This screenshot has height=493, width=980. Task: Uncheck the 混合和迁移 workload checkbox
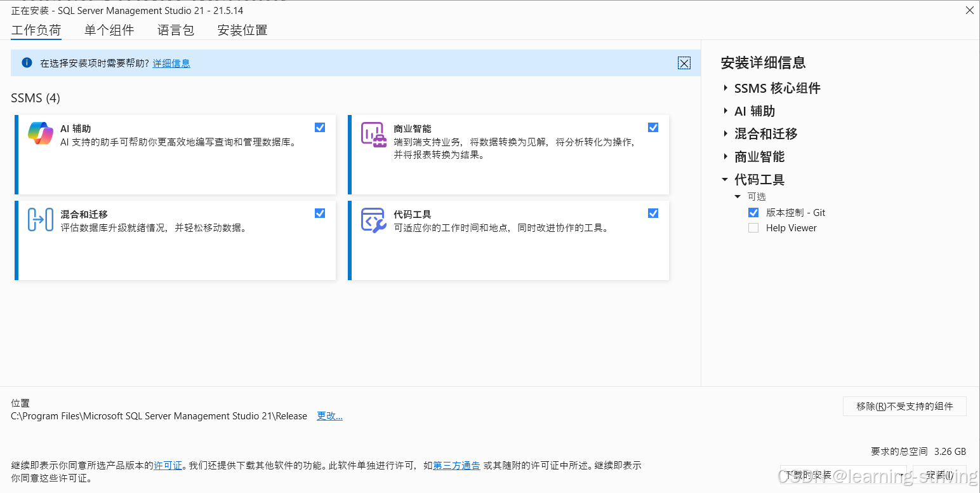(x=320, y=213)
